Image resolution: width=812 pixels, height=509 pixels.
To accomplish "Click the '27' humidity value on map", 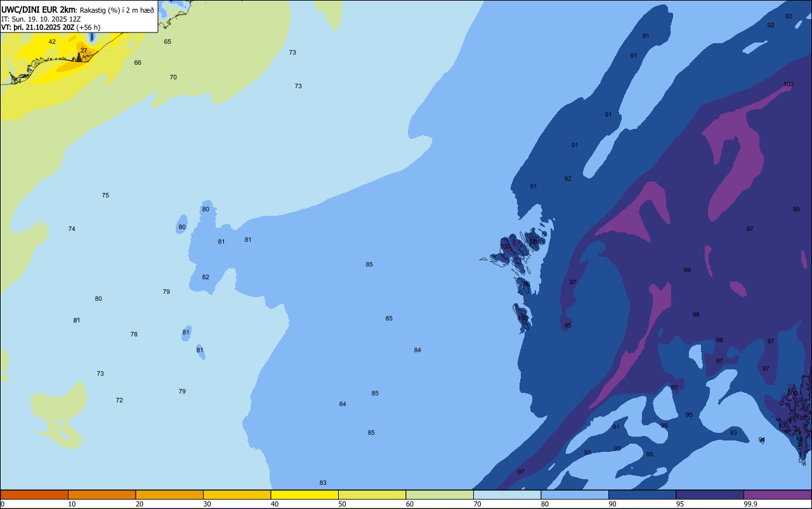I will [x=84, y=51].
